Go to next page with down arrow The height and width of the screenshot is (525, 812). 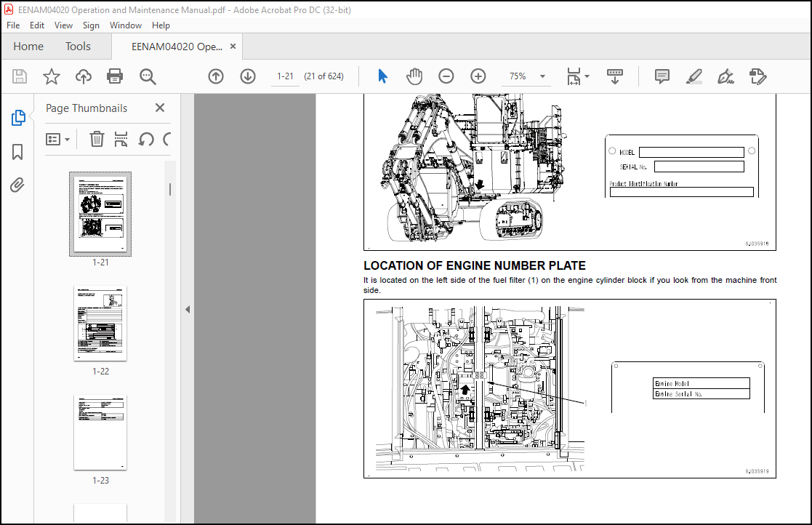[x=248, y=76]
